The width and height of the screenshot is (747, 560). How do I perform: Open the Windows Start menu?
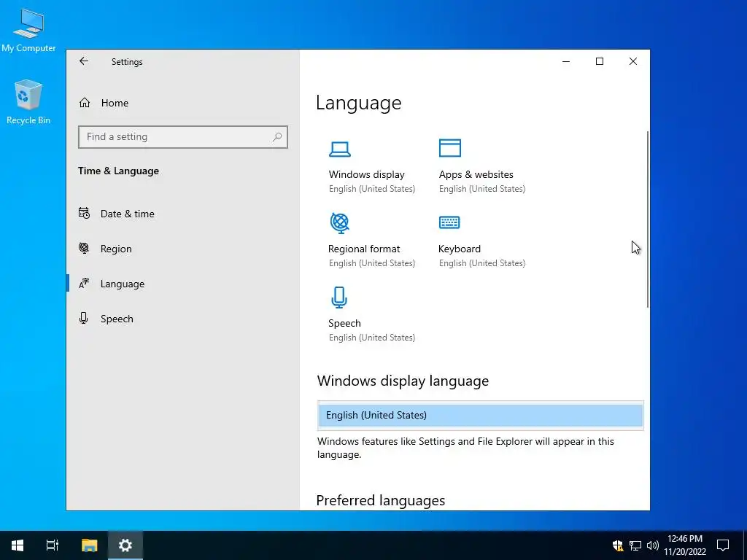18,545
